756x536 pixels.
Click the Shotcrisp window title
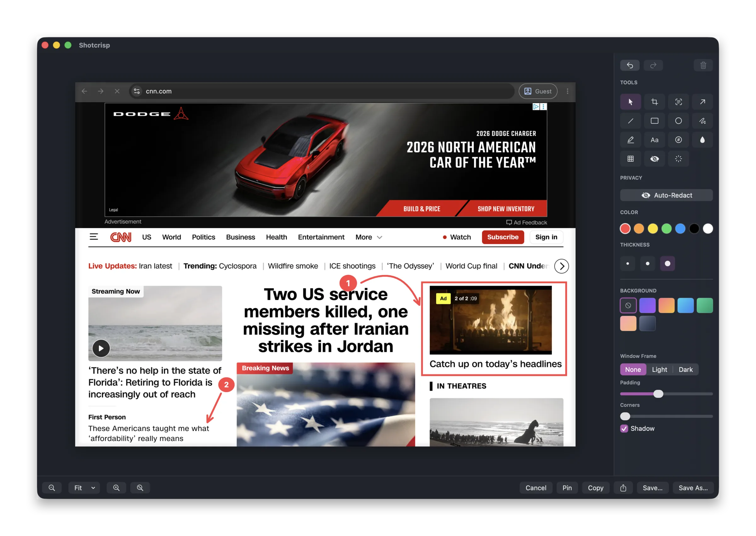coord(94,45)
